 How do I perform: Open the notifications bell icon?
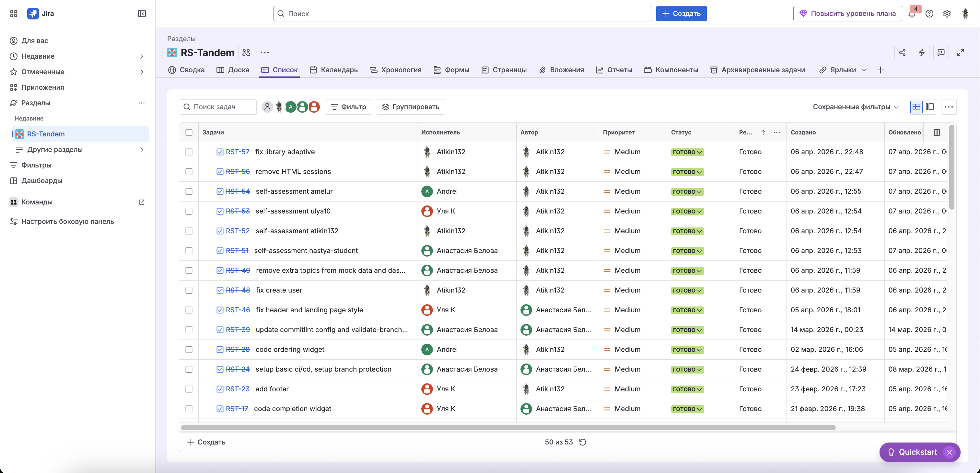point(912,14)
